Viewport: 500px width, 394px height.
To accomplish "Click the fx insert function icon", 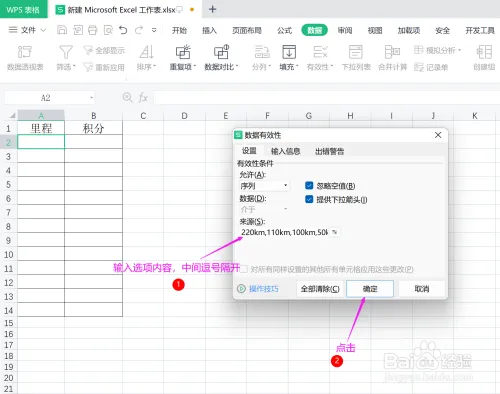I will point(143,97).
